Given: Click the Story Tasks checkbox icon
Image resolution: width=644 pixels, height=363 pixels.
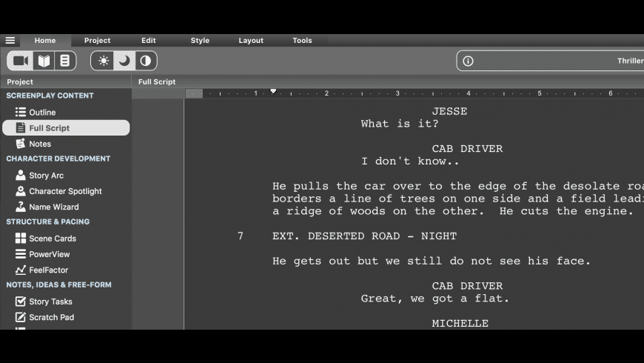Looking at the screenshot, I should pyautogui.click(x=21, y=302).
